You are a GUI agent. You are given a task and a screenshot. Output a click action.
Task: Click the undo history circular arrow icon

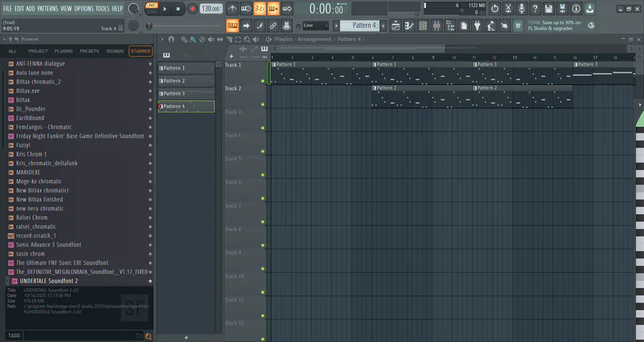click(x=494, y=9)
